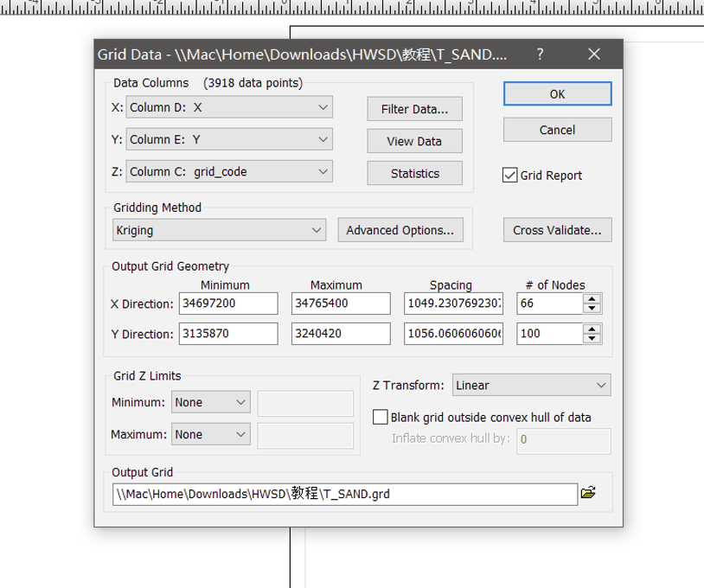Show data Statistics
The image size is (704, 588).
coord(414,173)
